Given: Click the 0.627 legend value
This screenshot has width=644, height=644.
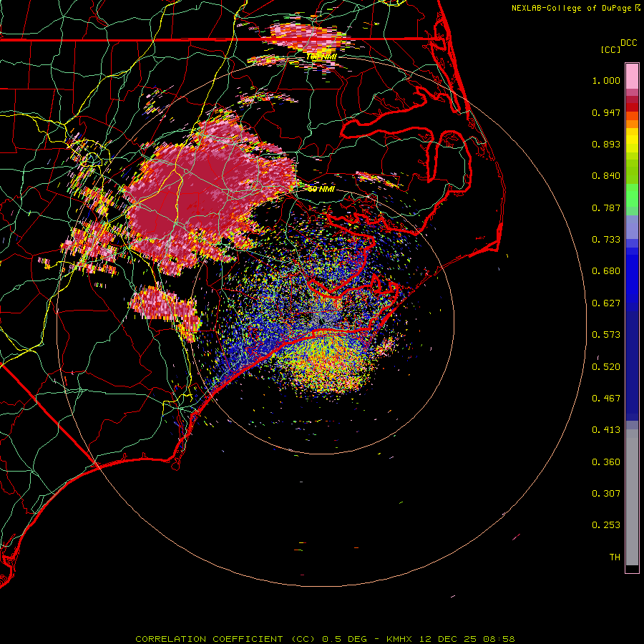Looking at the screenshot, I should pos(606,303).
